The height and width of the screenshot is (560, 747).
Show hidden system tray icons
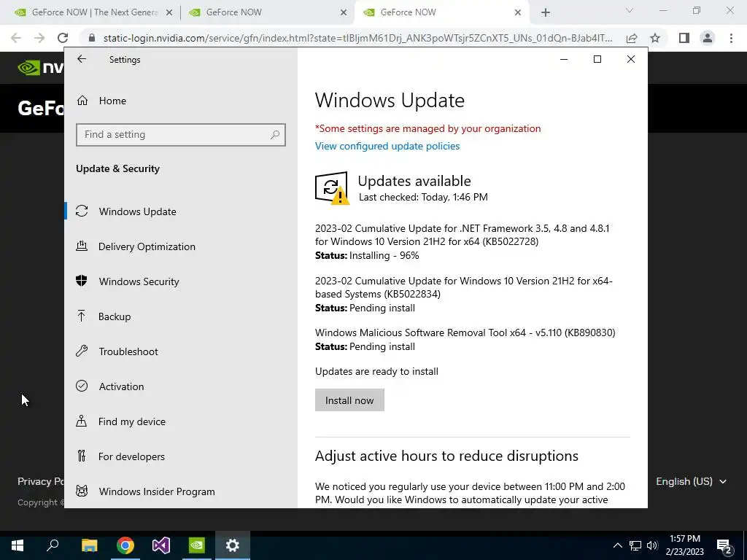pos(617,545)
